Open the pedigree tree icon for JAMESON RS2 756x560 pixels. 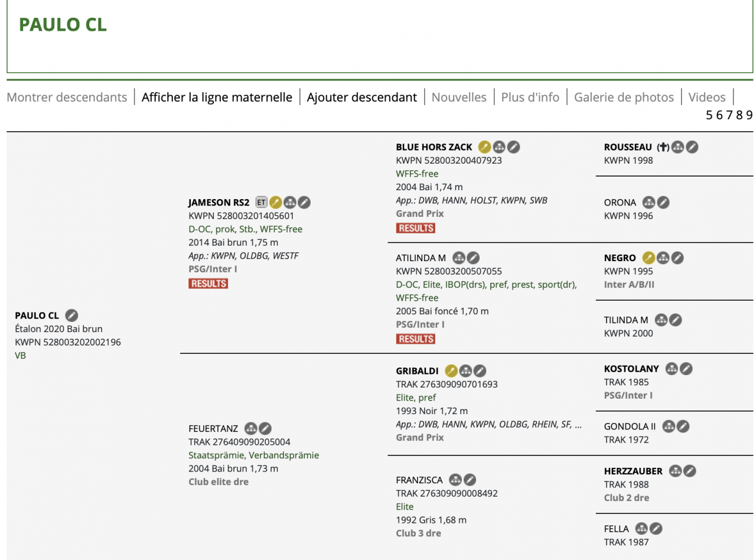tap(289, 203)
